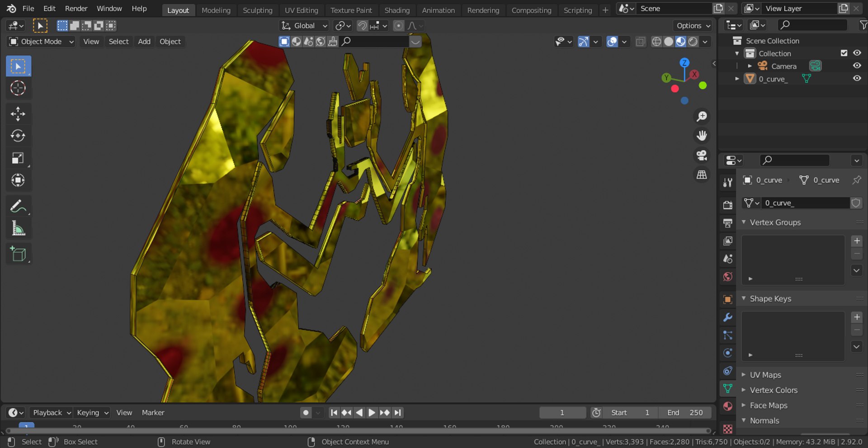Image resolution: width=868 pixels, height=448 pixels.
Task: Toggle Collection exclude checkbox in outliner
Action: tap(844, 53)
